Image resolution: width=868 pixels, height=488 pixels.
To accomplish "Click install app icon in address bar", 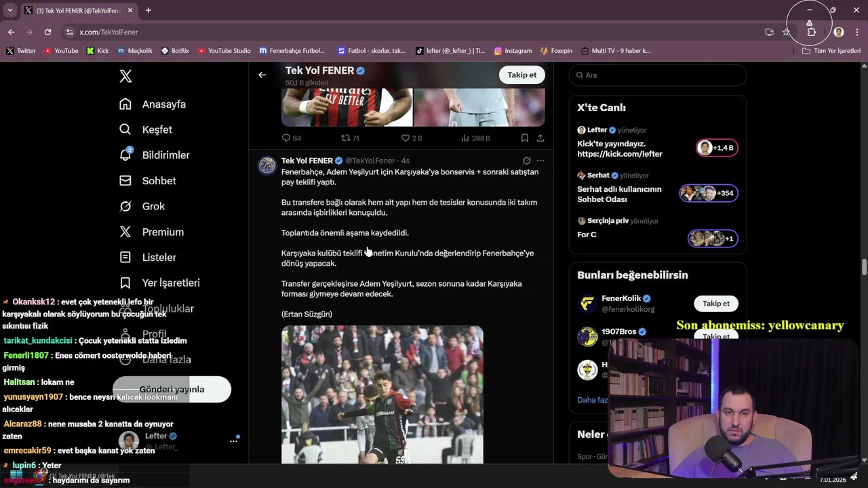I will pyautogui.click(x=769, y=32).
